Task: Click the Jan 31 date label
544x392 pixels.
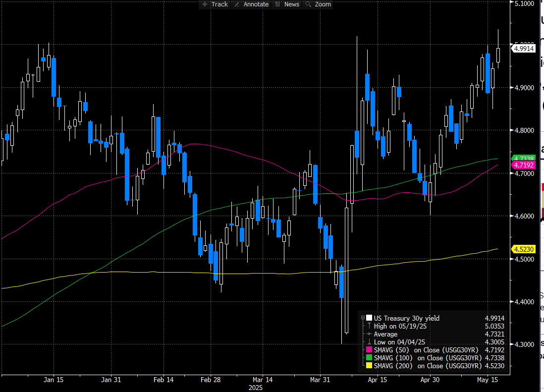Action: [x=111, y=380]
